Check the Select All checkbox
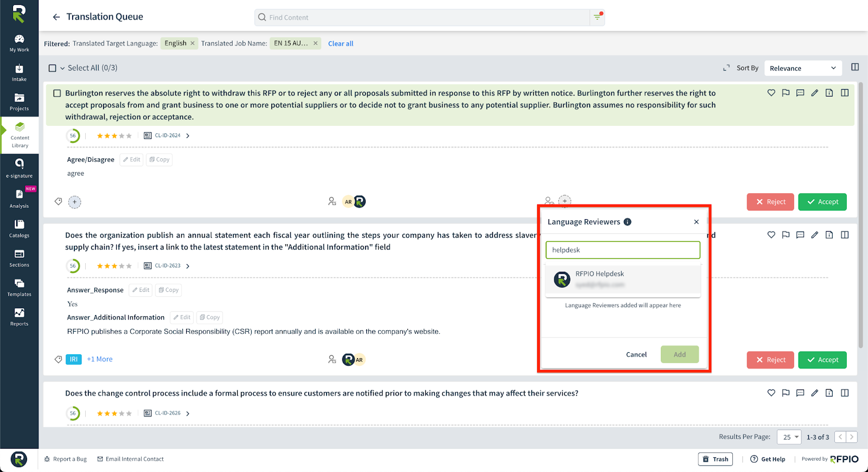Image resolution: width=868 pixels, height=472 pixels. coord(53,68)
